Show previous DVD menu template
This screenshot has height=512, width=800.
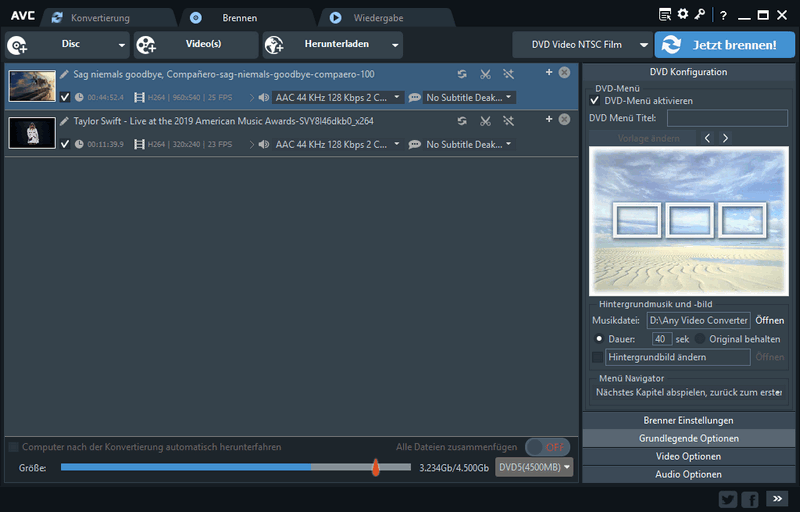point(707,138)
